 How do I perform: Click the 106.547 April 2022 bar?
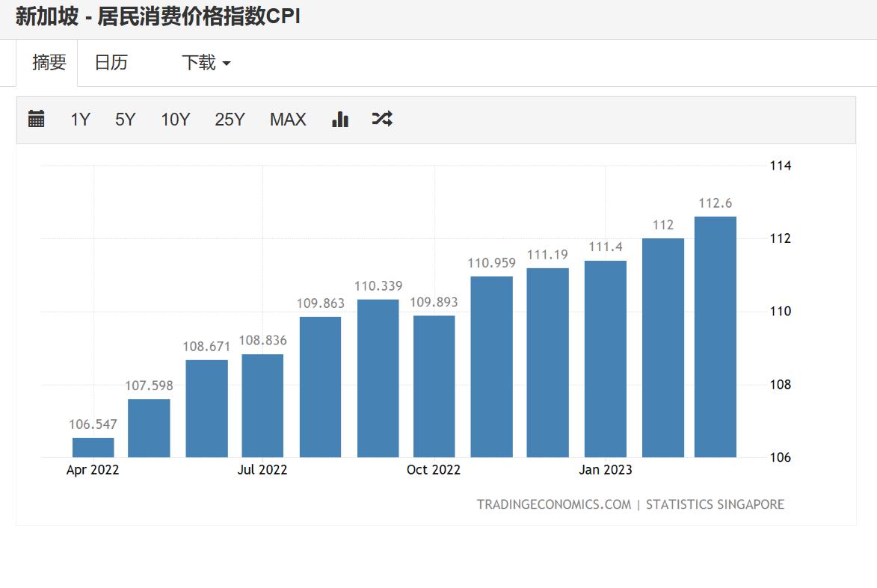(93, 448)
